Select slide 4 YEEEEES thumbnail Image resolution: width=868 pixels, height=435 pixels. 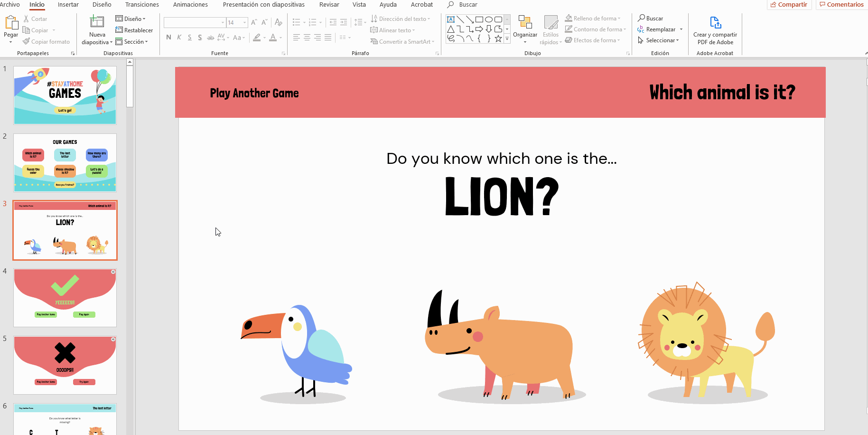(x=65, y=298)
